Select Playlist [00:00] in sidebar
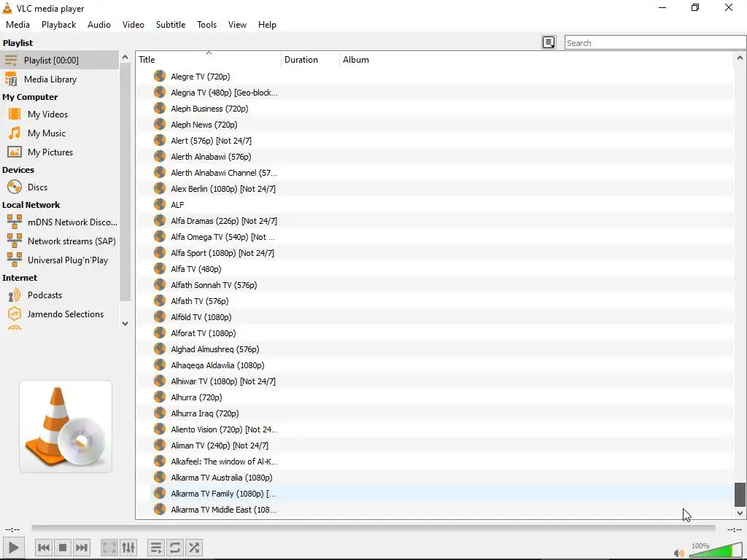 [x=59, y=60]
